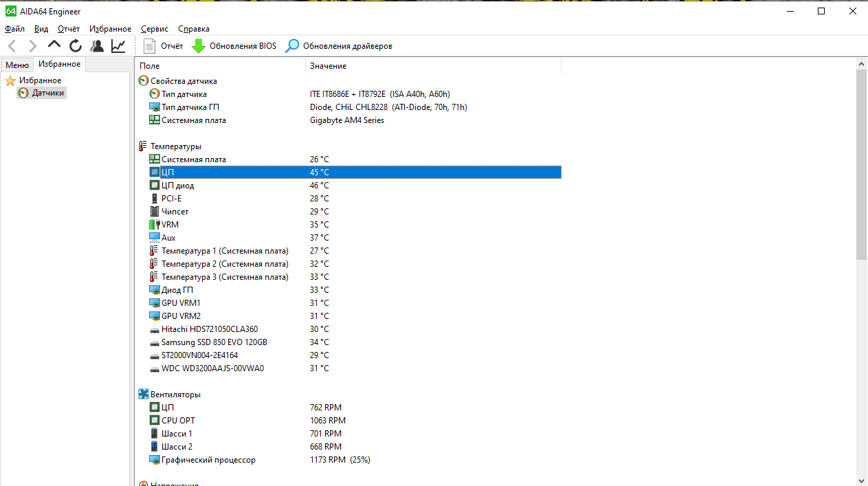Open the Сервис menu

(155, 29)
